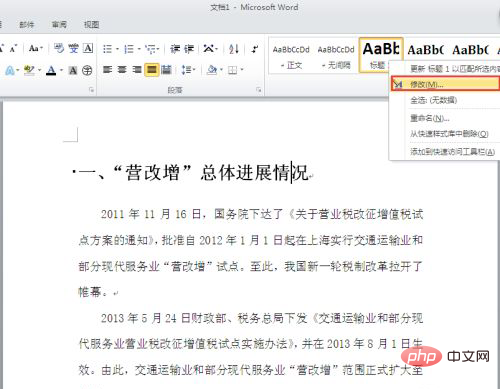Apply Distributed alignment to the paragraph
Viewport: 500px width, 389px height.
click(166, 70)
